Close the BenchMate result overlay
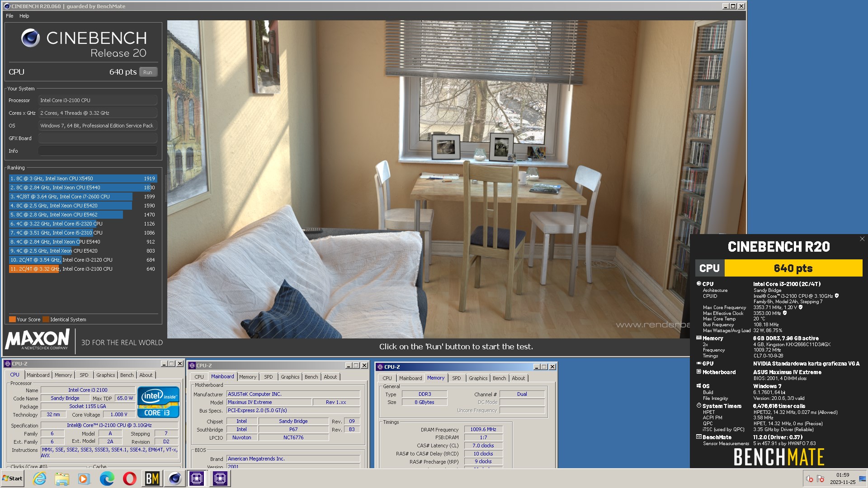The image size is (868, 488). (862, 239)
